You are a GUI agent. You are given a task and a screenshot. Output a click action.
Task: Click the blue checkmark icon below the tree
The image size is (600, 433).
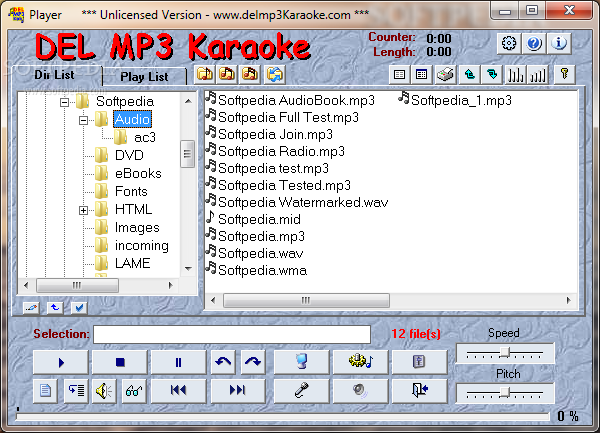(x=79, y=308)
